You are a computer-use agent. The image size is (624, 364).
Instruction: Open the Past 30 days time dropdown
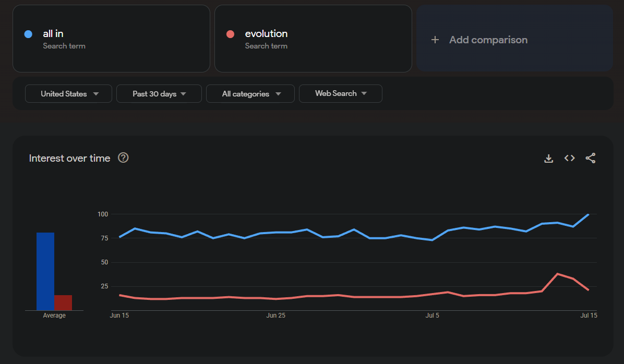pos(159,94)
